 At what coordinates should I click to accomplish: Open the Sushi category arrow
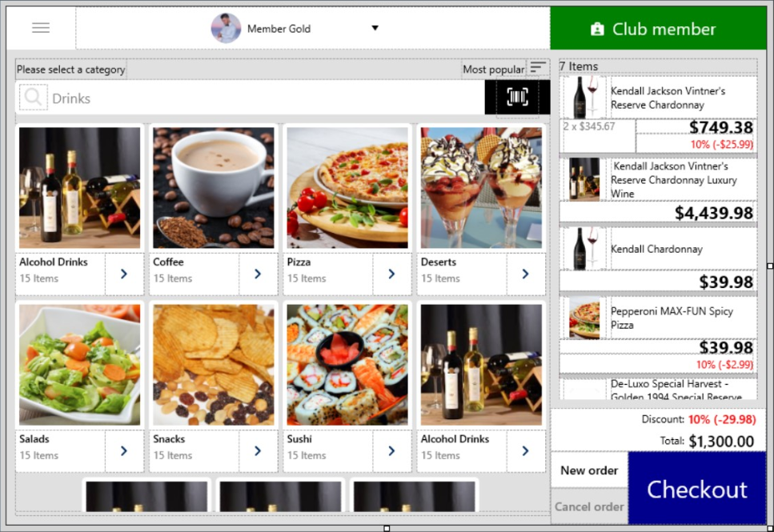pyautogui.click(x=391, y=450)
